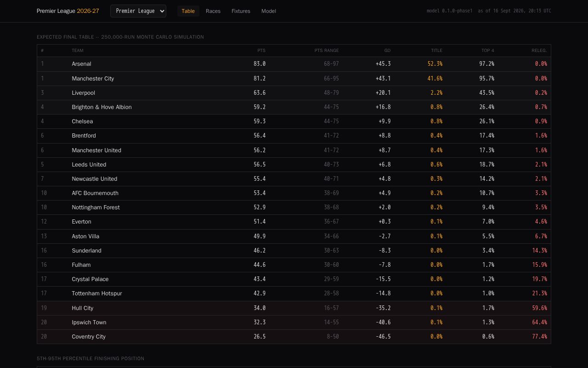Go to the Fixtures tab
588x368 pixels.
pos(241,11)
